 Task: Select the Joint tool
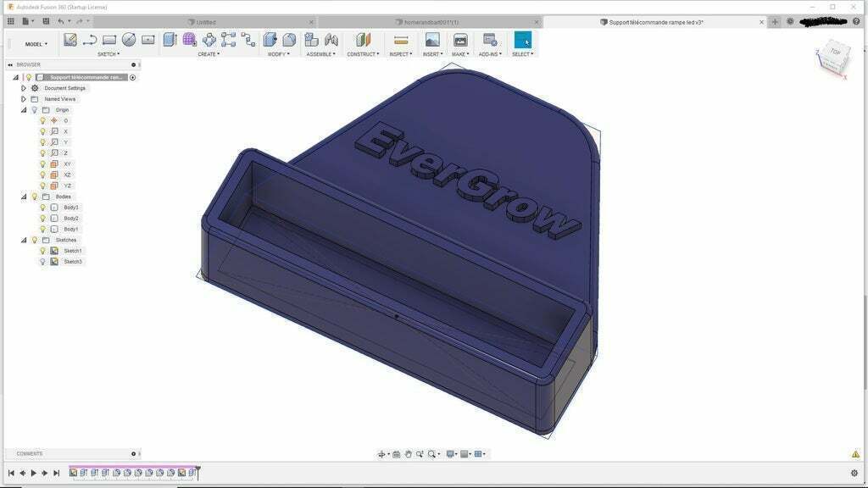[x=331, y=40]
